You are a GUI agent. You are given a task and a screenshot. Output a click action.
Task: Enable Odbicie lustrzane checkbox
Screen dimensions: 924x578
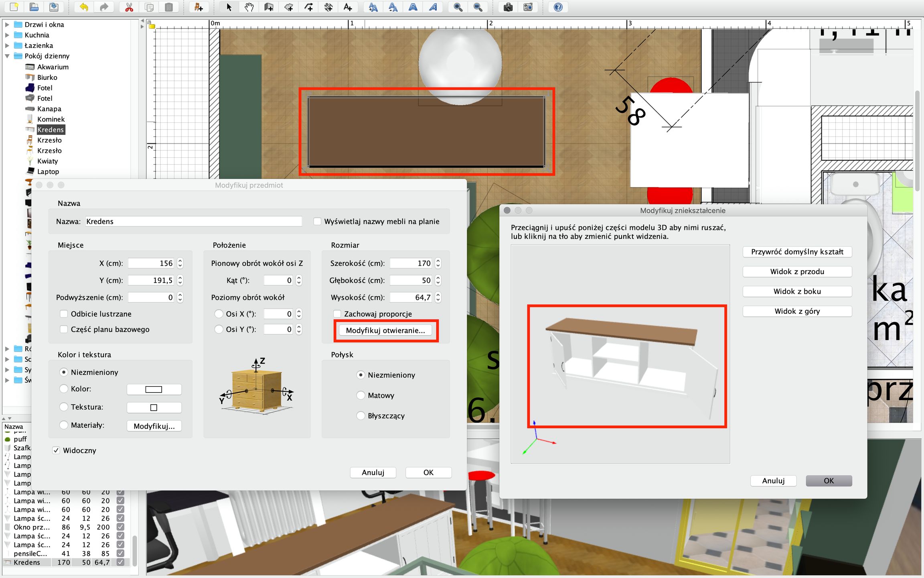click(x=64, y=314)
